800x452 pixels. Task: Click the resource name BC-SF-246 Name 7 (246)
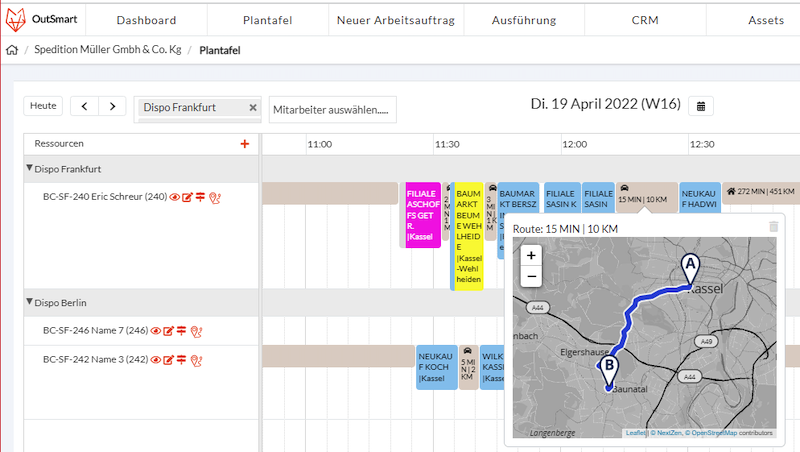(95, 331)
